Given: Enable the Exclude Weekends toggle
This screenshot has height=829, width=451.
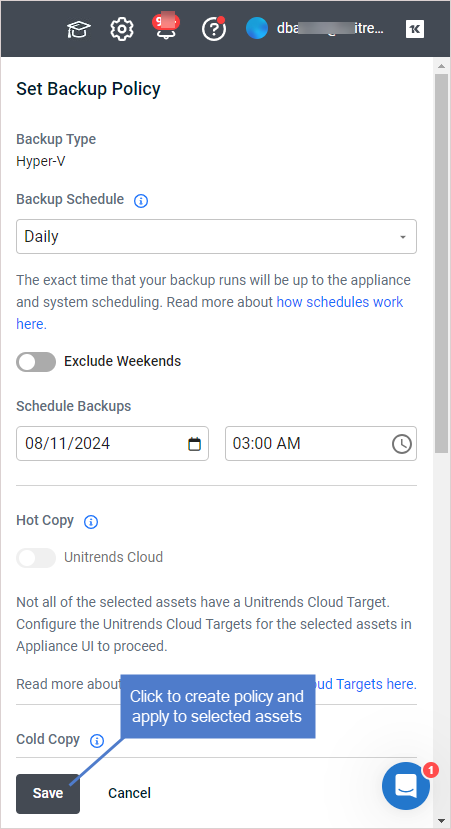Looking at the screenshot, I should tap(36, 362).
